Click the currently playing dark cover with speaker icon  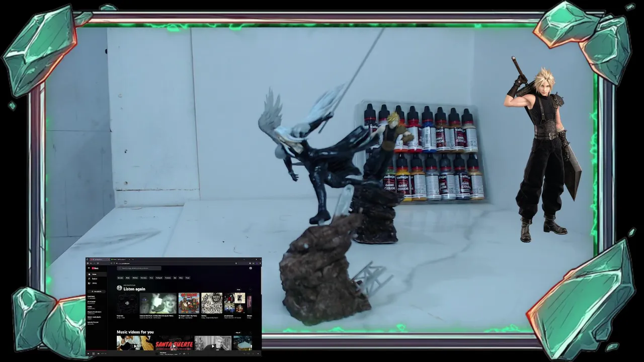pos(127,303)
